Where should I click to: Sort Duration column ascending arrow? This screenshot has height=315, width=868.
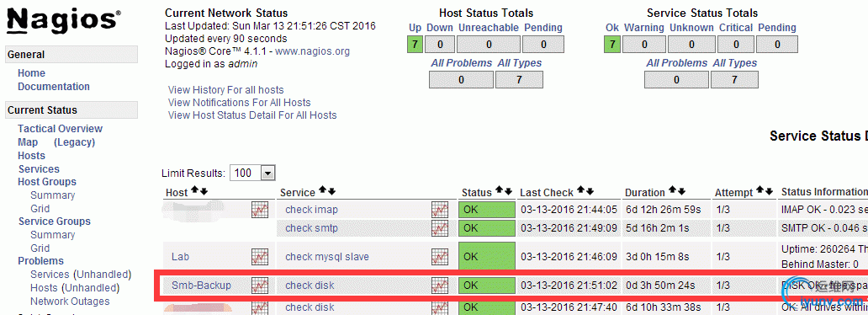(673, 191)
